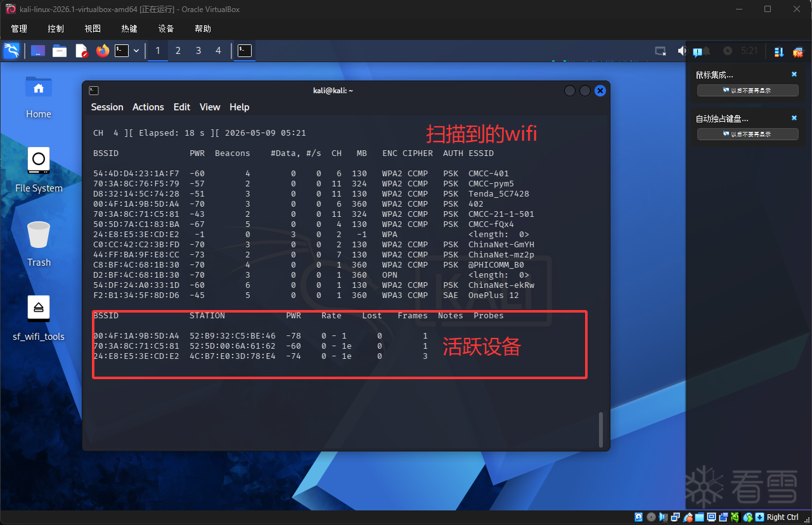Open VirtualBox 控制 menu

coord(56,29)
